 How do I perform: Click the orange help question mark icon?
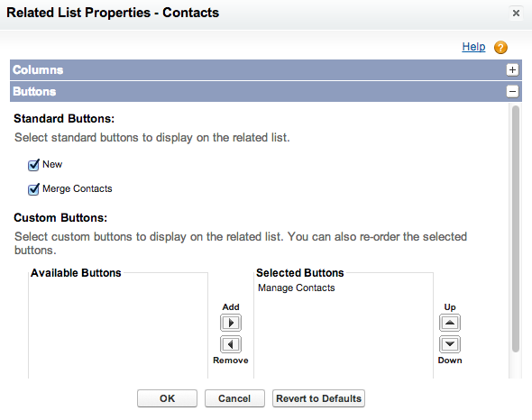click(x=500, y=48)
